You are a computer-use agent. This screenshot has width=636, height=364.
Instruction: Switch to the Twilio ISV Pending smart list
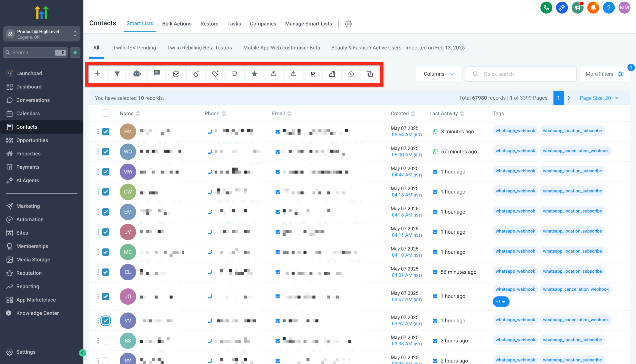coord(134,47)
